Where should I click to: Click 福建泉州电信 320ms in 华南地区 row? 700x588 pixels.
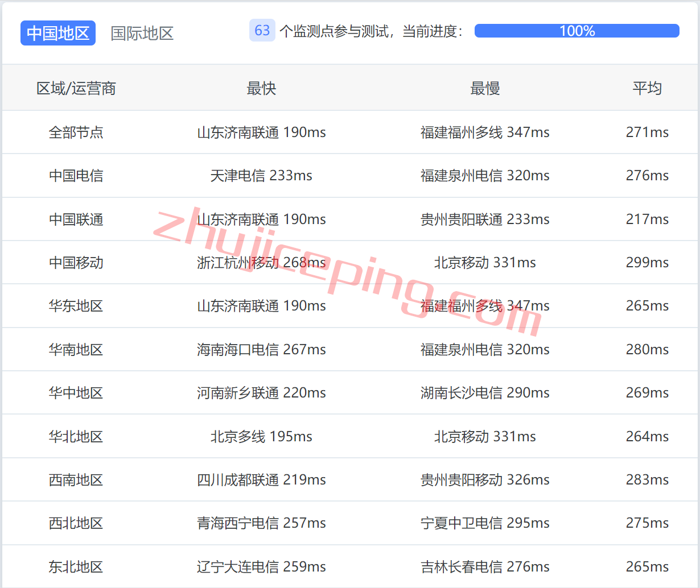click(x=485, y=350)
